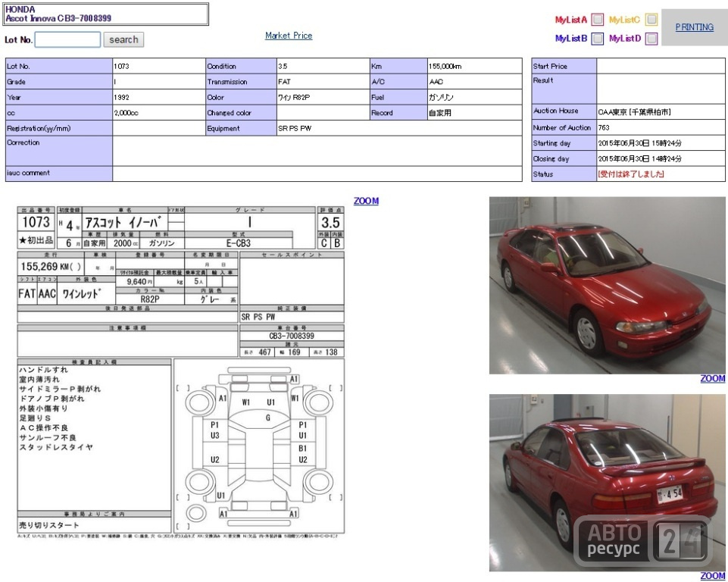Screen dimensions: 728x582
Task: Select equipment value SR PS PW
Action: point(295,128)
